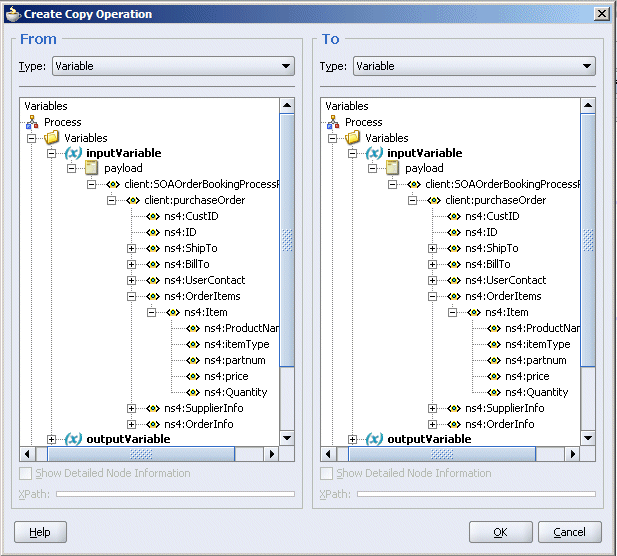Expand ns4:SupplierInfo in the From tree
The height and width of the screenshot is (556, 617).
click(131, 408)
